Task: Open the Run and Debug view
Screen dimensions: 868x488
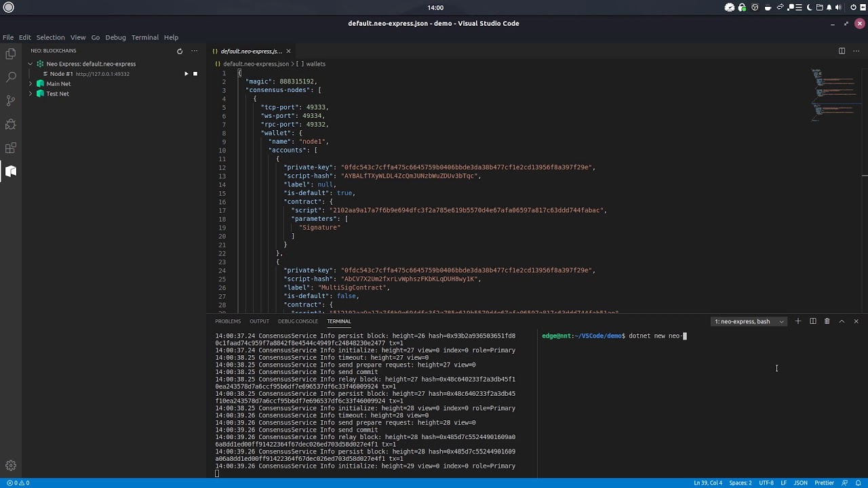Action: point(11,125)
